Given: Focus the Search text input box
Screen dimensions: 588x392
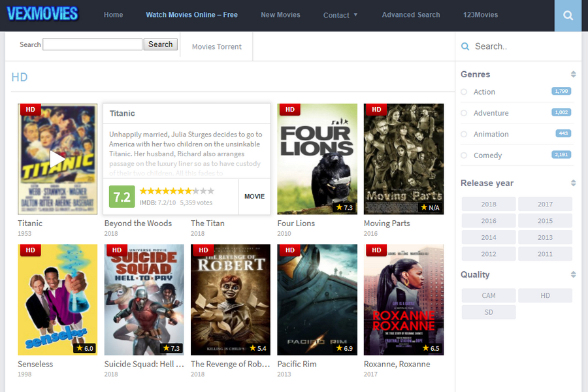Looking at the screenshot, I should 92,44.
